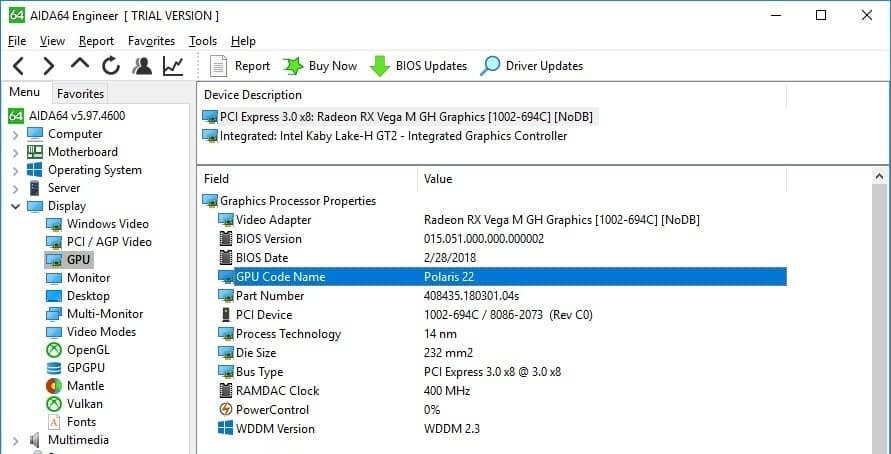Open Driver Updates from toolbar
This screenshot has height=454, width=891.
click(532, 66)
